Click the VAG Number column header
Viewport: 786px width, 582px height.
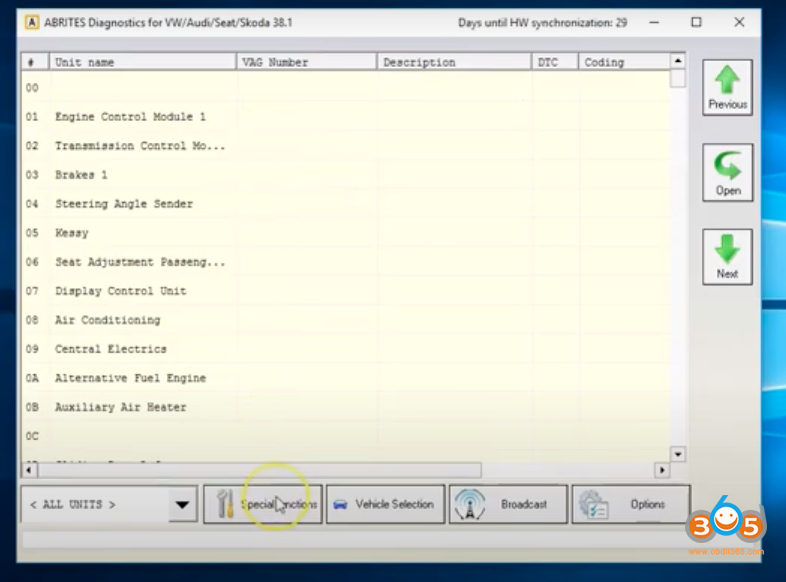(x=307, y=62)
